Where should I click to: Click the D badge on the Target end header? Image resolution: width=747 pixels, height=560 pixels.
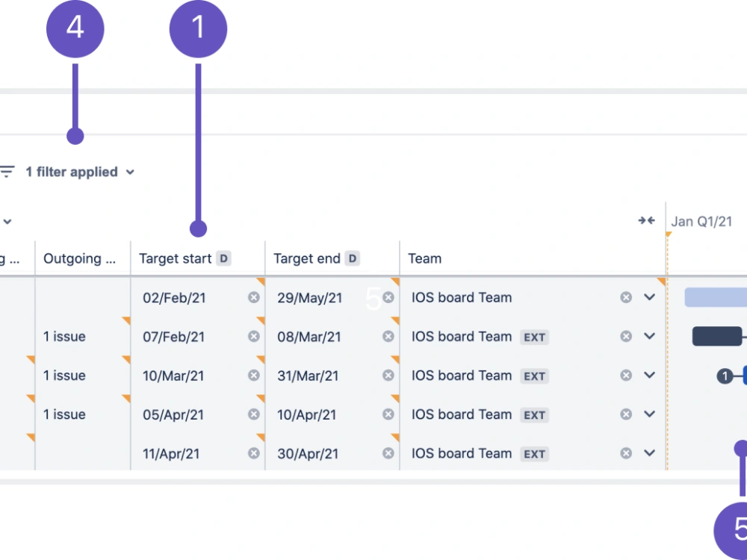(352, 258)
